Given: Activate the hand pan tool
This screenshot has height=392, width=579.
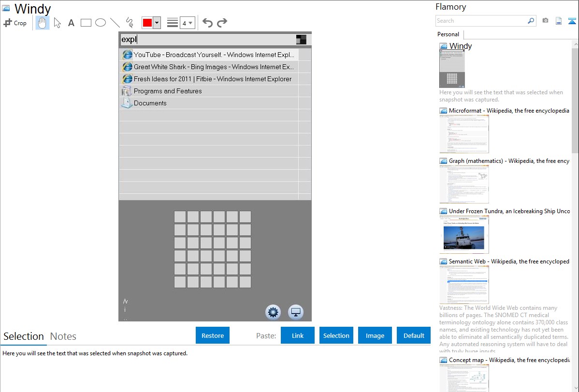Looking at the screenshot, I should (43, 23).
